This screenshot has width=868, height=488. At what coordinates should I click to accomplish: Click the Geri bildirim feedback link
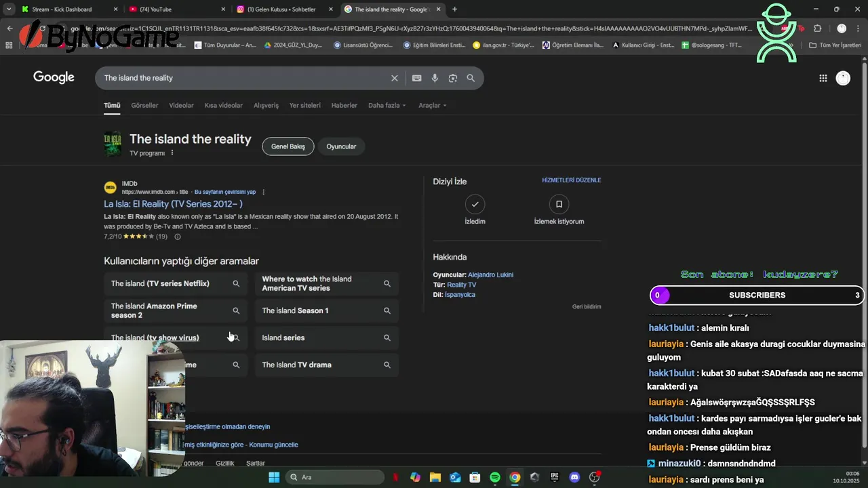[587, 306]
